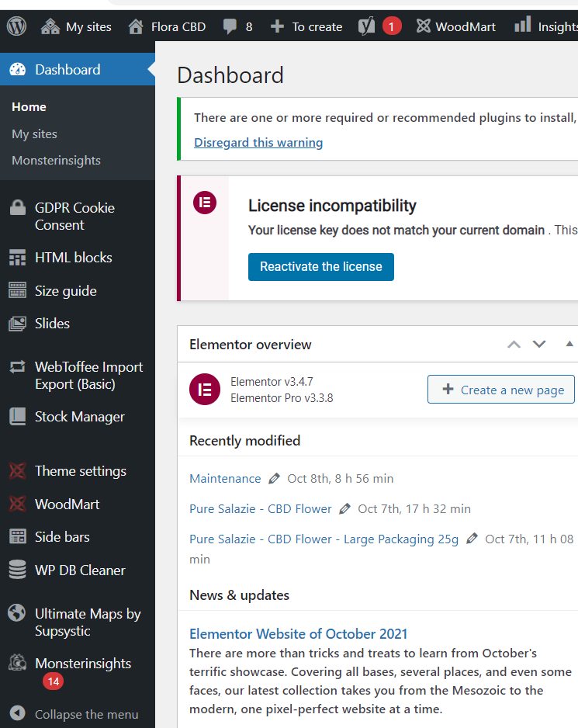The image size is (578, 728).
Task: Move Elementor overview widget up
Action: click(514, 344)
